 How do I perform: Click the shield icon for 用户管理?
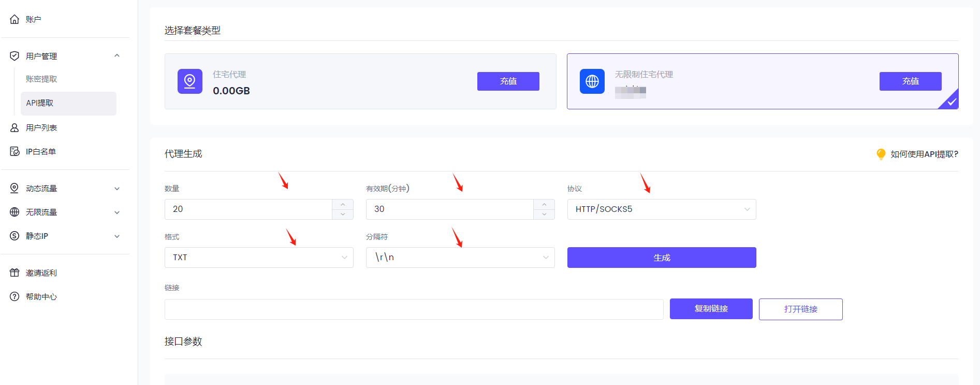click(14, 56)
